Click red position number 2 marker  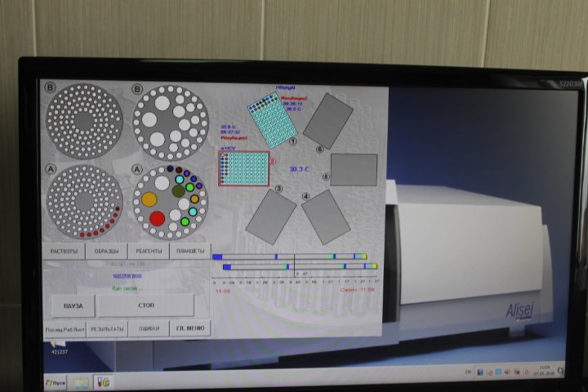272,161
